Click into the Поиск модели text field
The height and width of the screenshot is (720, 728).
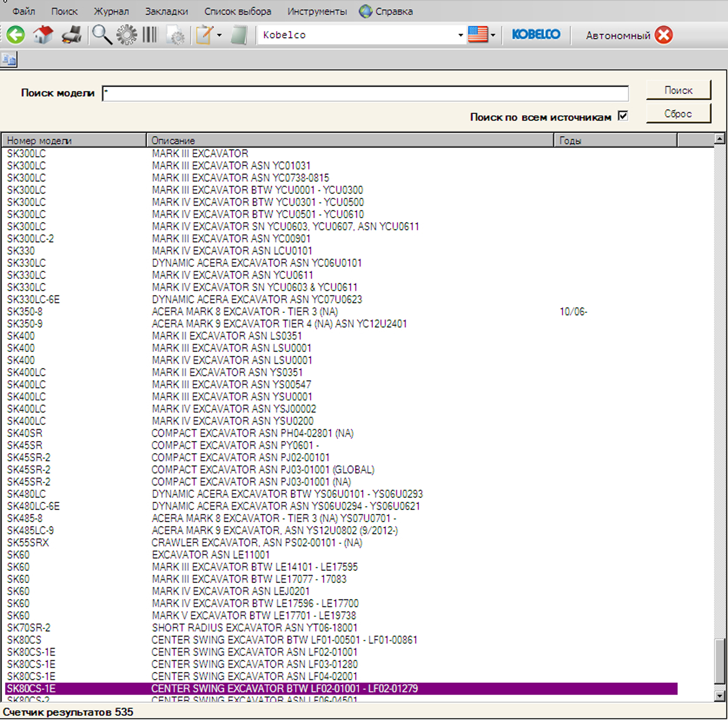tap(365, 93)
